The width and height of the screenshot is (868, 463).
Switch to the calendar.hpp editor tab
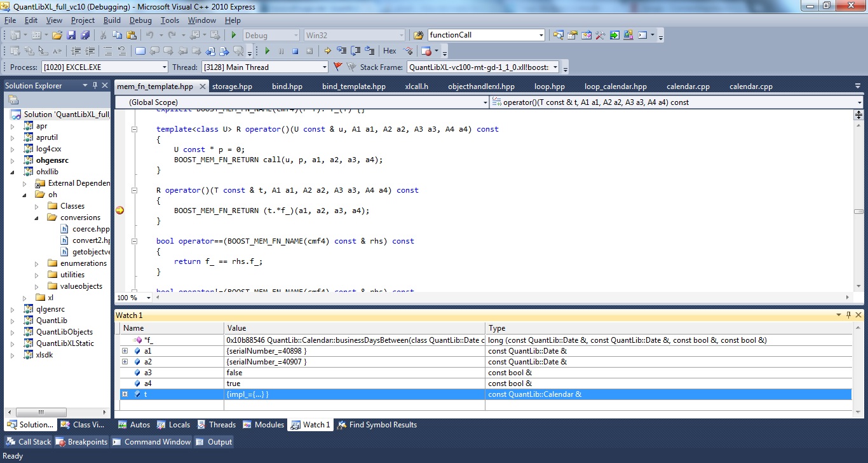click(688, 86)
